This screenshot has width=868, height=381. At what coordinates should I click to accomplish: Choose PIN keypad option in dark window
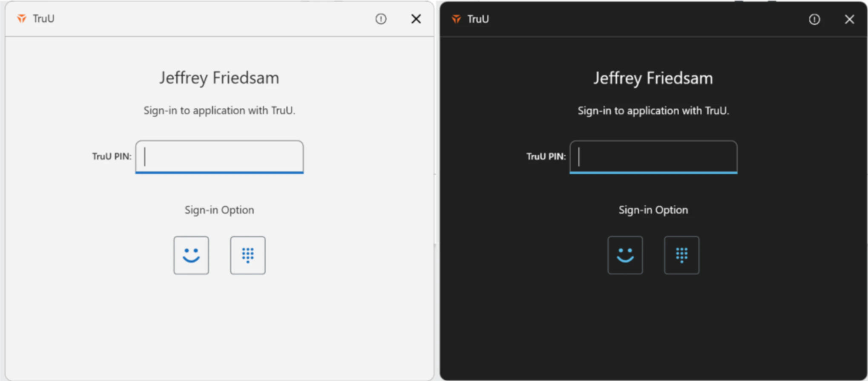pos(682,255)
